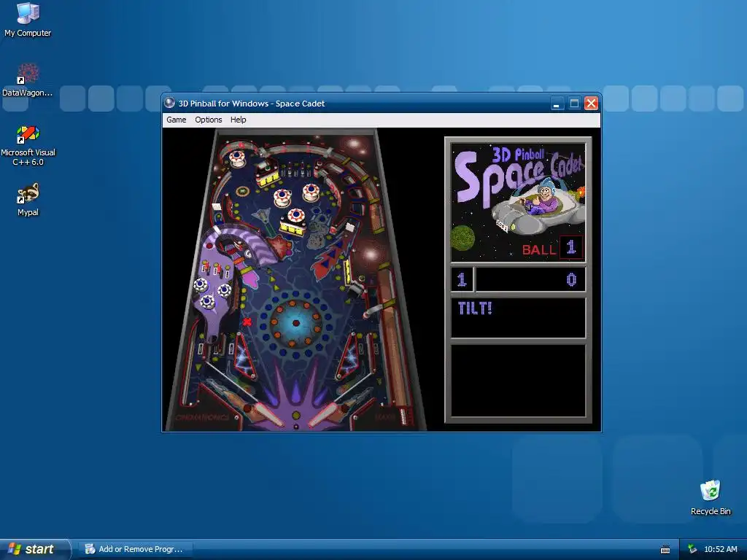Click the 10:52 AM system clock
The height and width of the screenshot is (560, 747).
pos(720,549)
